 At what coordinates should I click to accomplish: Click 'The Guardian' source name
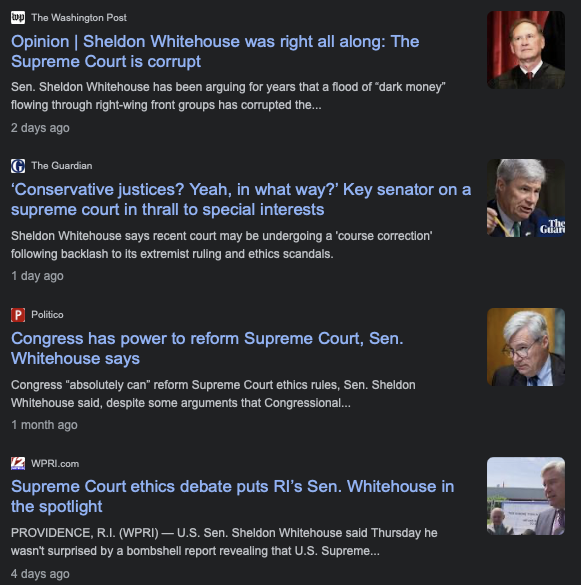tap(62, 166)
